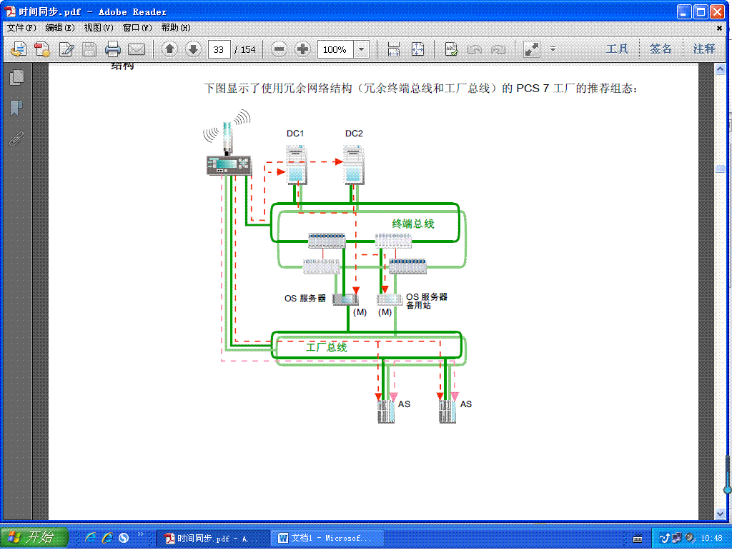Expand the quick launch chevron
Screen dimensions: 747x560
point(141,534)
